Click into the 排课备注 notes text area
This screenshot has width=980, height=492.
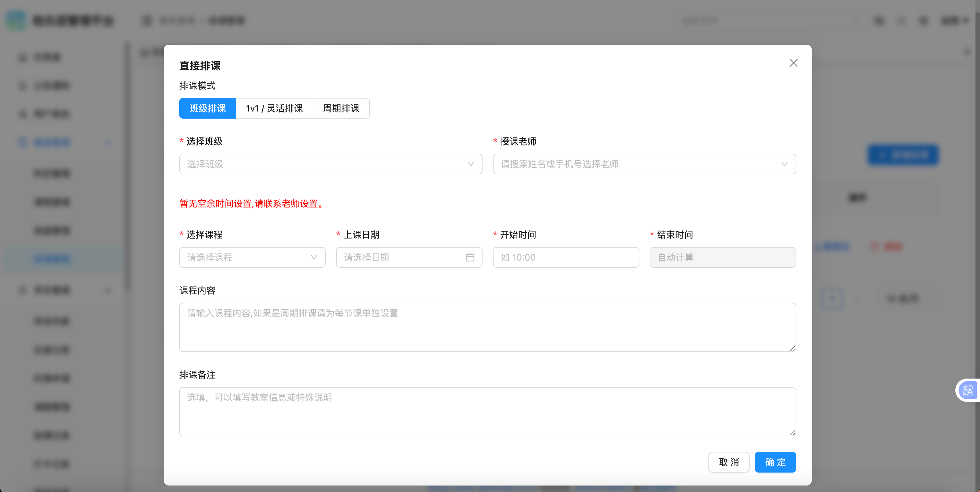pos(487,412)
